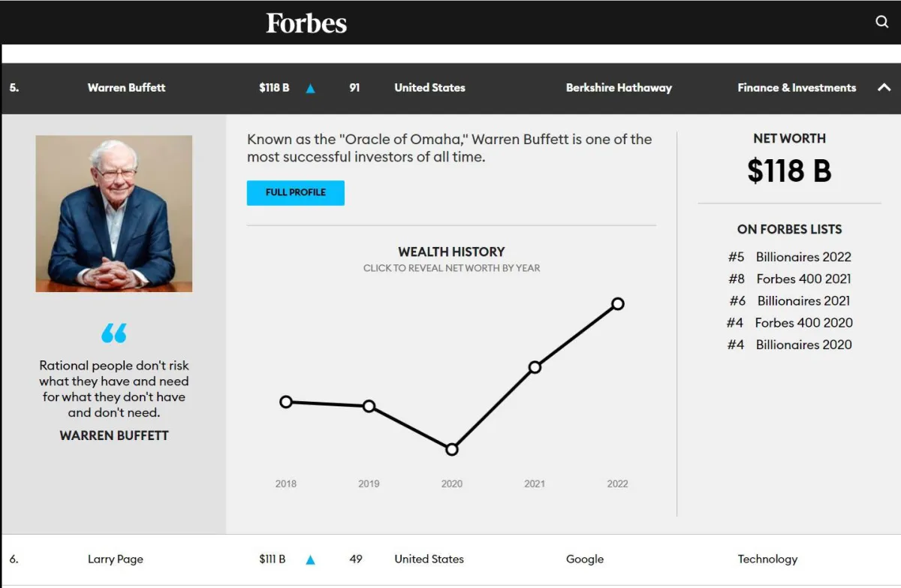
Task: Reveal 2022 net worth data point
Action: click(617, 304)
